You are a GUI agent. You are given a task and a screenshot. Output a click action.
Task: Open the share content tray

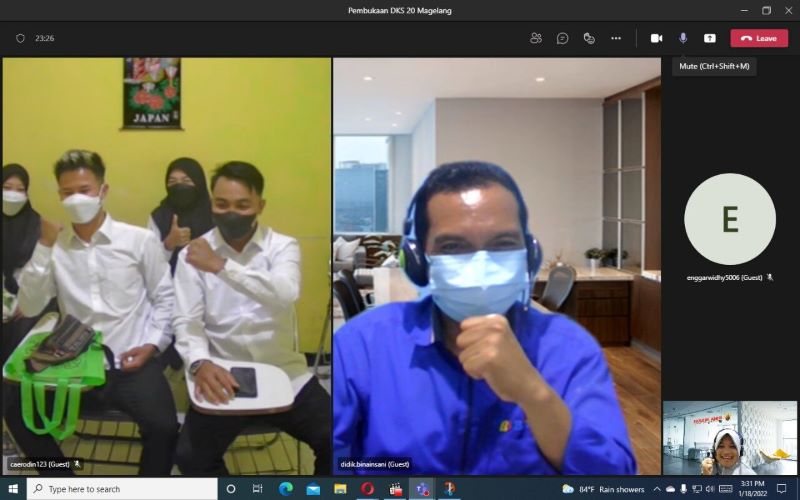pos(710,38)
